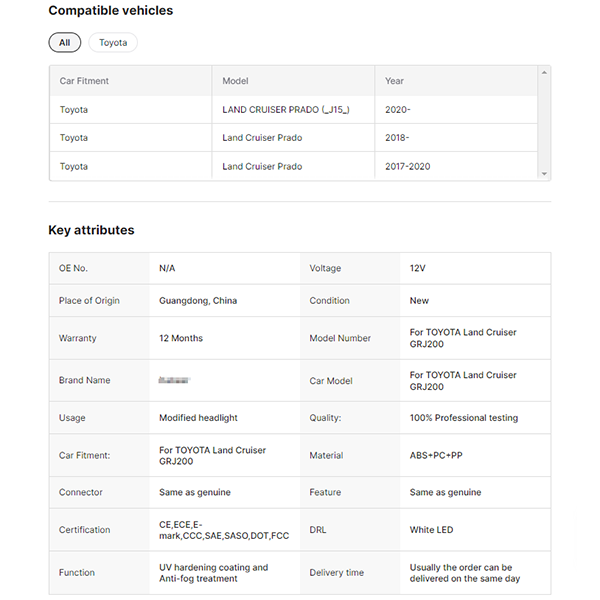Click the "Key attributes" section heading
600x600 pixels.
pyautogui.click(x=91, y=230)
